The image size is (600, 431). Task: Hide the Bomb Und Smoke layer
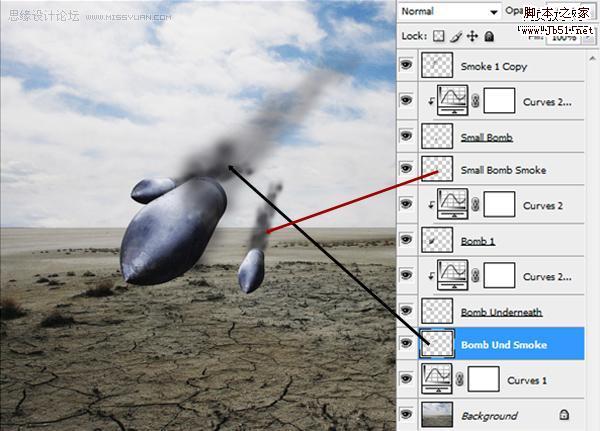(406, 343)
